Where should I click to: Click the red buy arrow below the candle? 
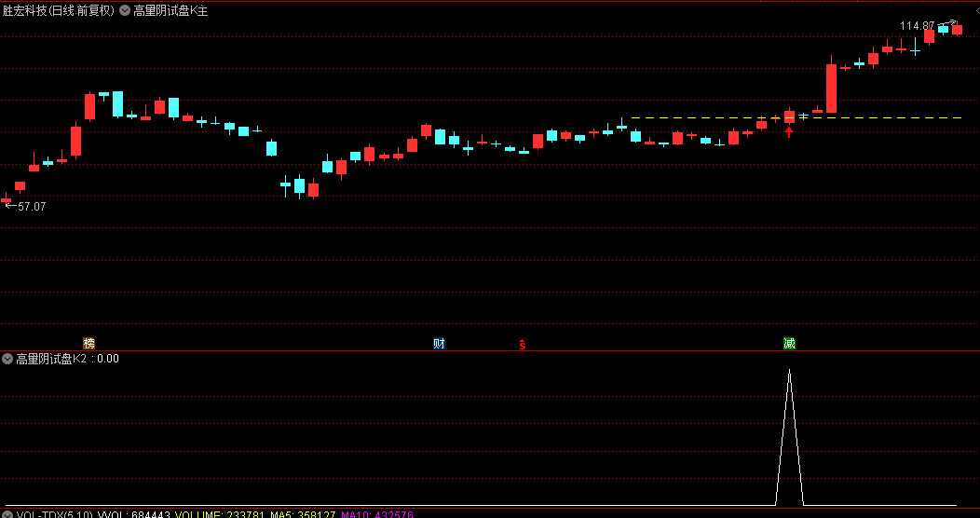789,132
